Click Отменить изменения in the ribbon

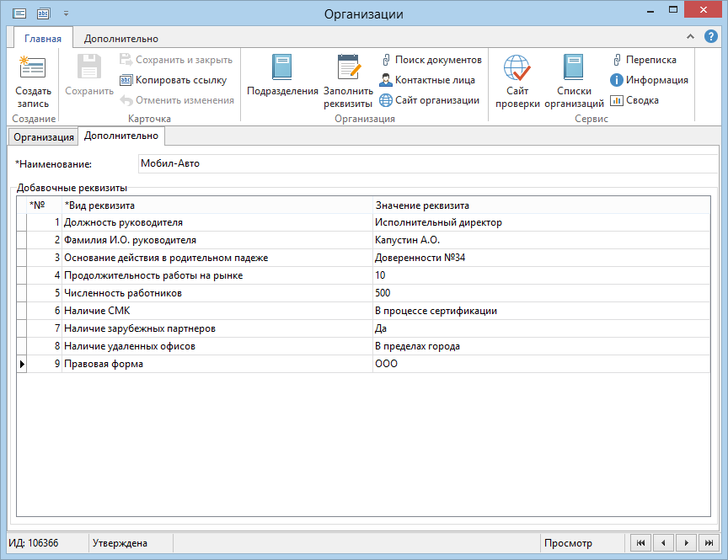click(x=177, y=100)
